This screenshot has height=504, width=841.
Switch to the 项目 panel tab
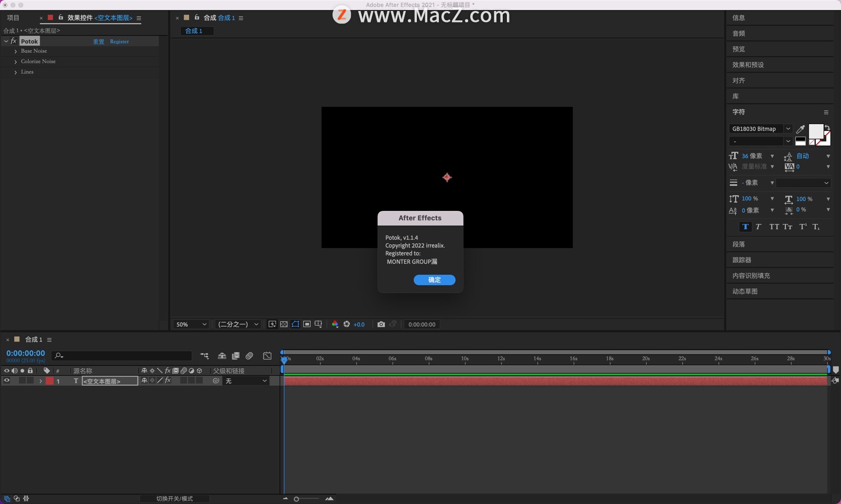coord(13,18)
